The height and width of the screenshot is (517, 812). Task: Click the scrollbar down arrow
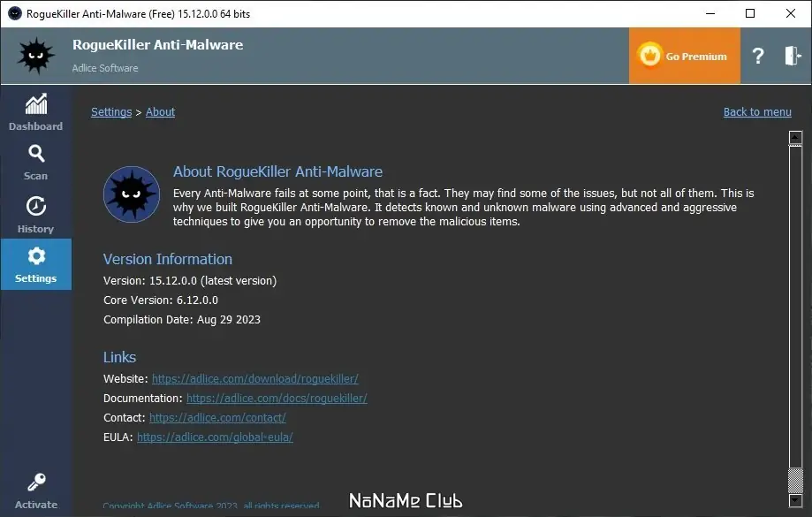(x=795, y=500)
